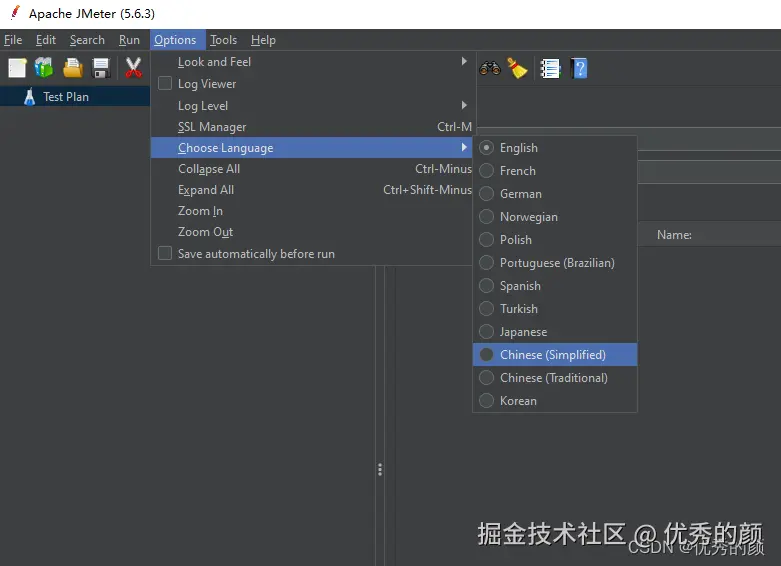Choose German language radio button

coord(486,193)
